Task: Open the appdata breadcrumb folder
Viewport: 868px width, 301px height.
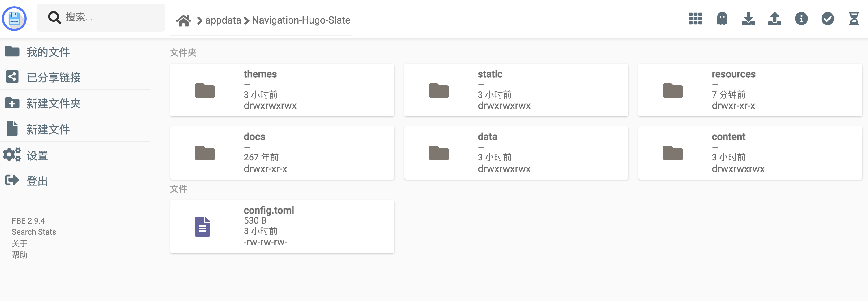Action: [223, 20]
